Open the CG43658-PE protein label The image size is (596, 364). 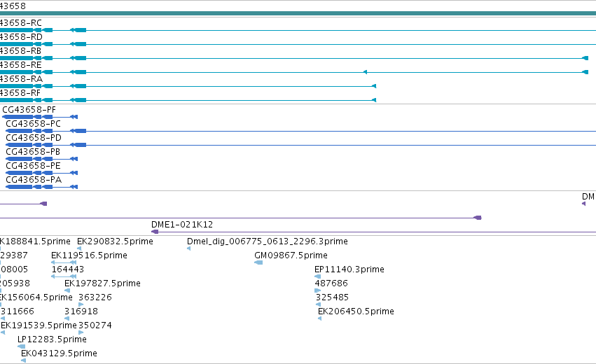click(33, 166)
